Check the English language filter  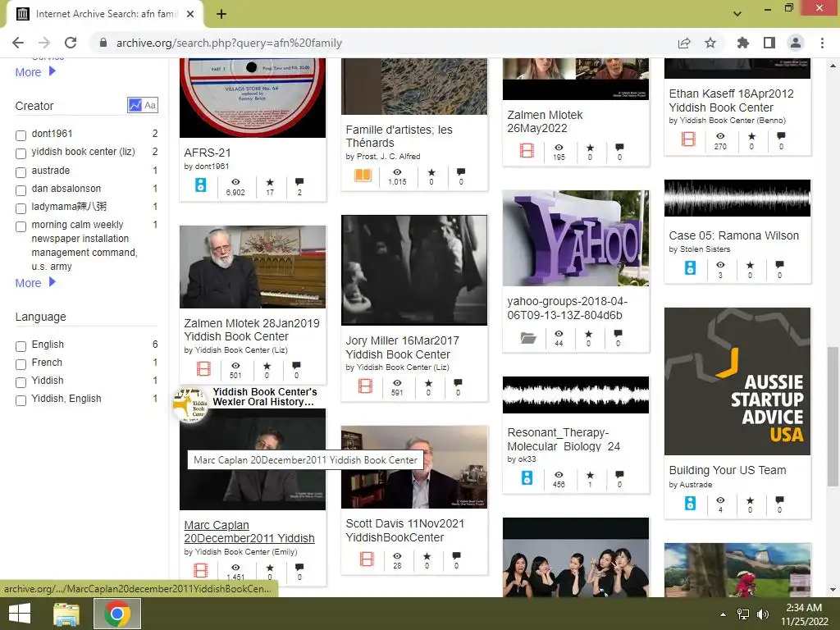click(x=21, y=346)
